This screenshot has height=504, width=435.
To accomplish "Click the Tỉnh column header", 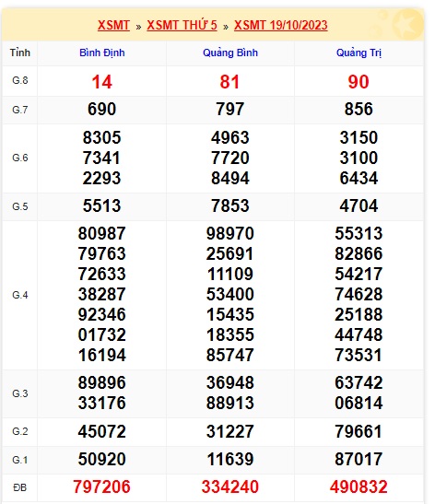I will pos(20,53).
